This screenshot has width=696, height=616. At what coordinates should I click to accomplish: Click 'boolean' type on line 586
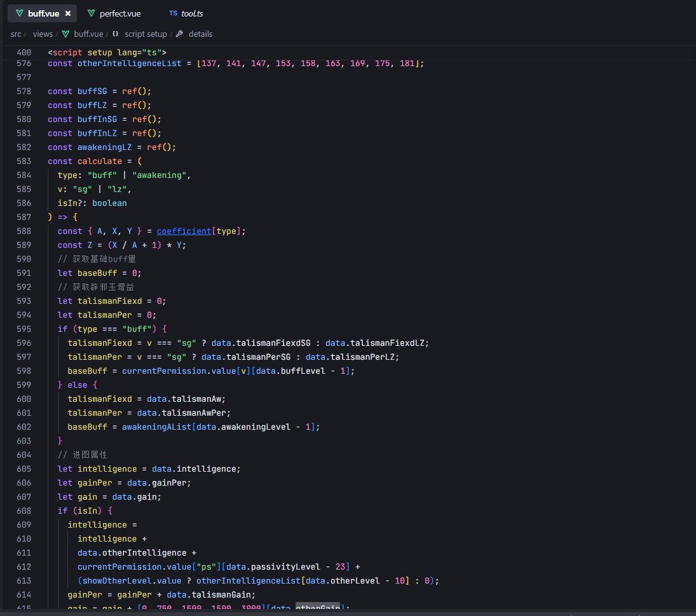click(x=109, y=203)
